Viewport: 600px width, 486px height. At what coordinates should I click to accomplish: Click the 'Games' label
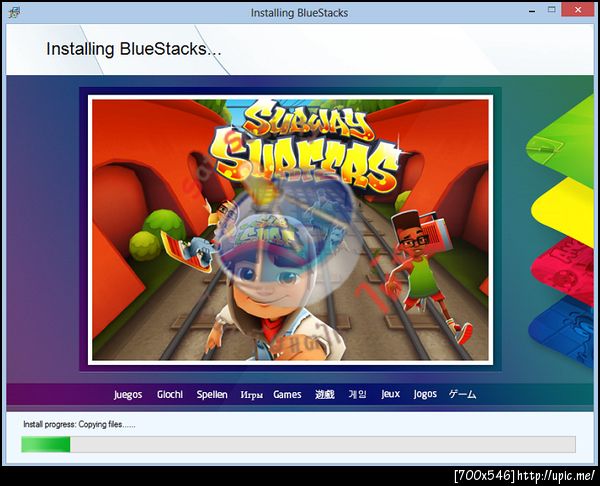click(x=287, y=394)
